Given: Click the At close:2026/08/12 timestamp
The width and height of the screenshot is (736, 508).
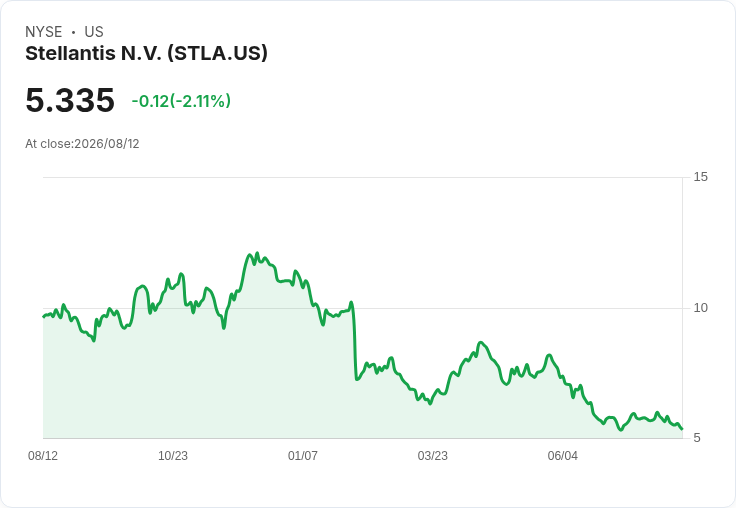Looking at the screenshot, I should 82,144.
